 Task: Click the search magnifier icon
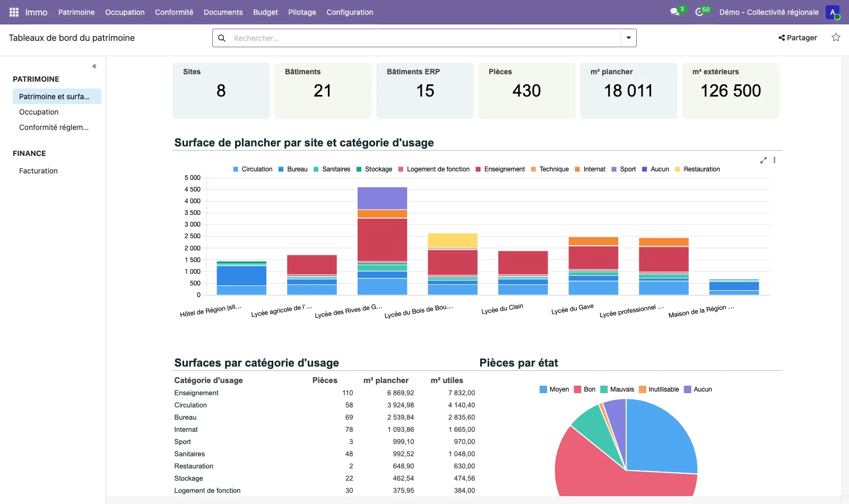coord(222,38)
